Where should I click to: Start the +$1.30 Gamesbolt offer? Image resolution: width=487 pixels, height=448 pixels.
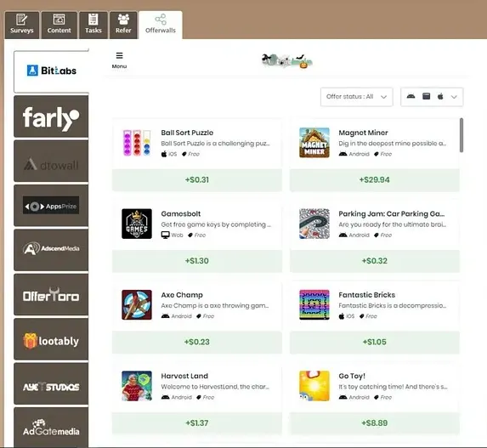tap(197, 261)
